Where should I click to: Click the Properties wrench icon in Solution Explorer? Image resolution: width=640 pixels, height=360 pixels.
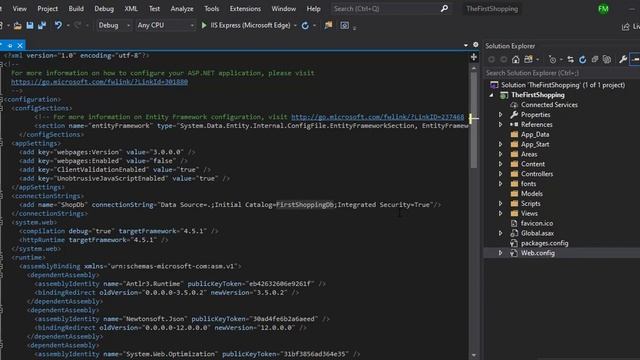point(623,60)
